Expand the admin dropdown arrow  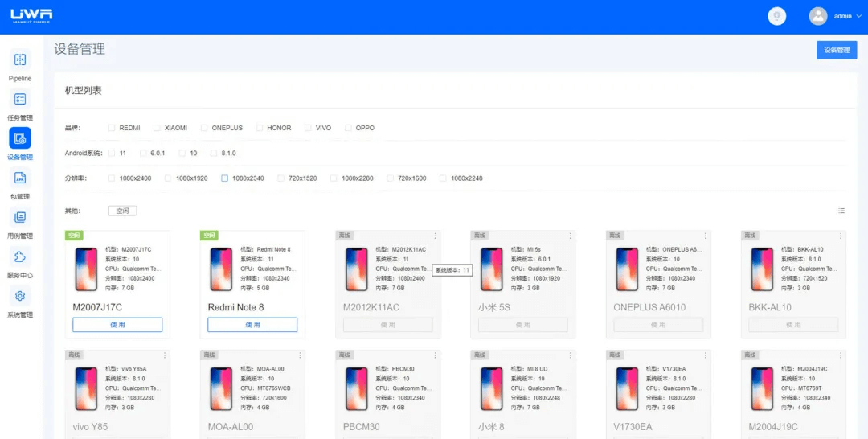(x=859, y=16)
